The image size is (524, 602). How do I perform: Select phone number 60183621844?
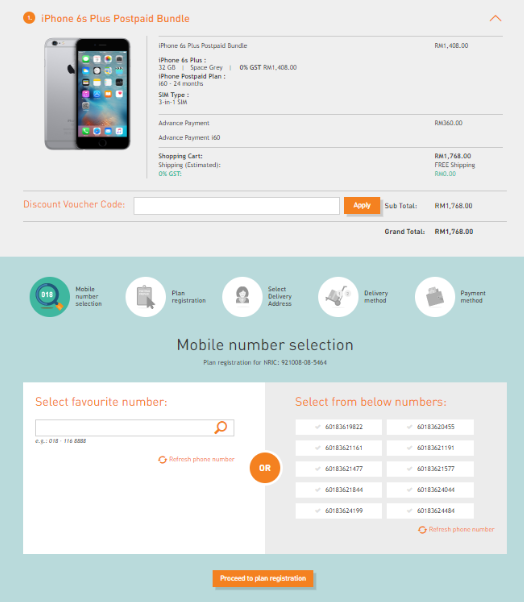coord(339,490)
